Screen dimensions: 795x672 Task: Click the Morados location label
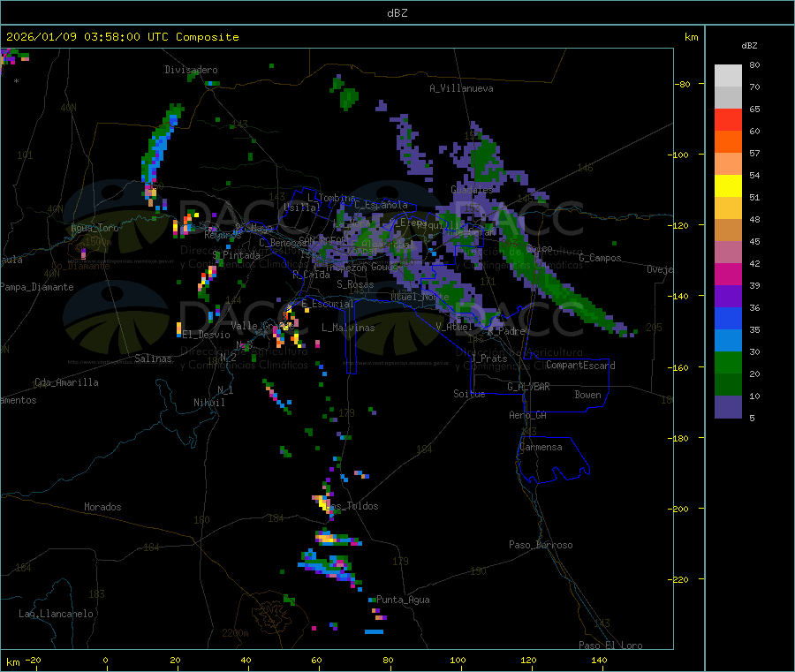102,507
